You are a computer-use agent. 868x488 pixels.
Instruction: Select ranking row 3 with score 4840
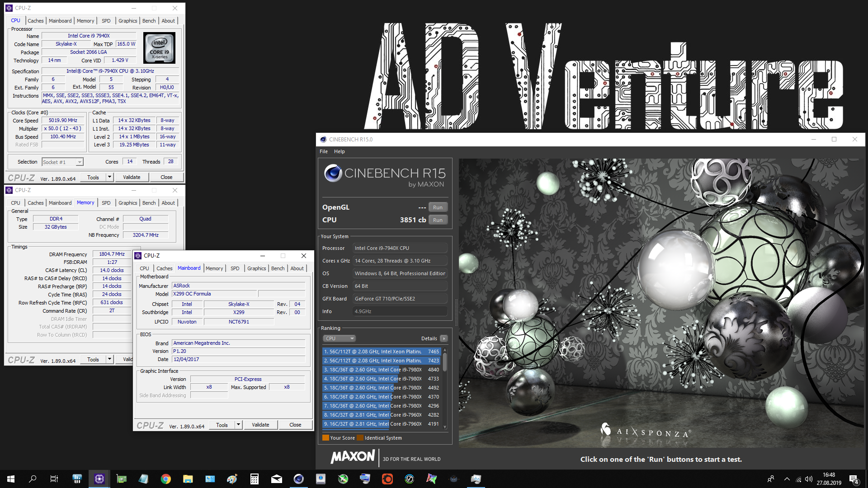coord(382,370)
